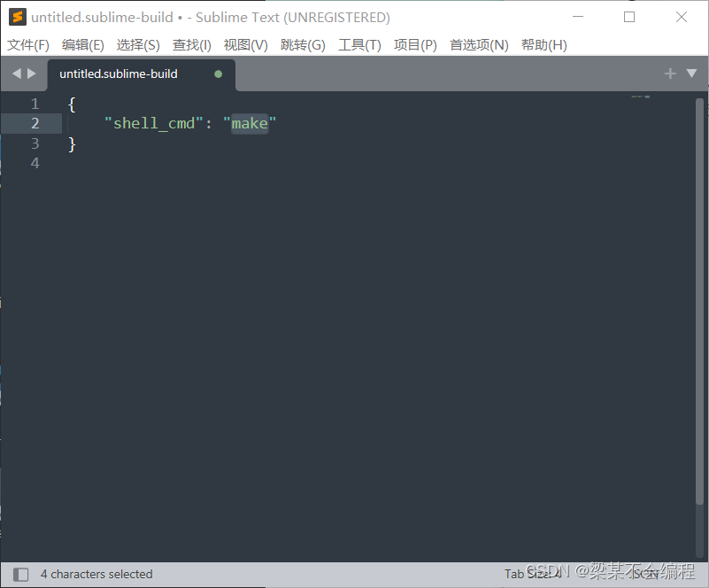The width and height of the screenshot is (709, 588).
Task: Click the opening brace on line 1
Action: point(72,104)
